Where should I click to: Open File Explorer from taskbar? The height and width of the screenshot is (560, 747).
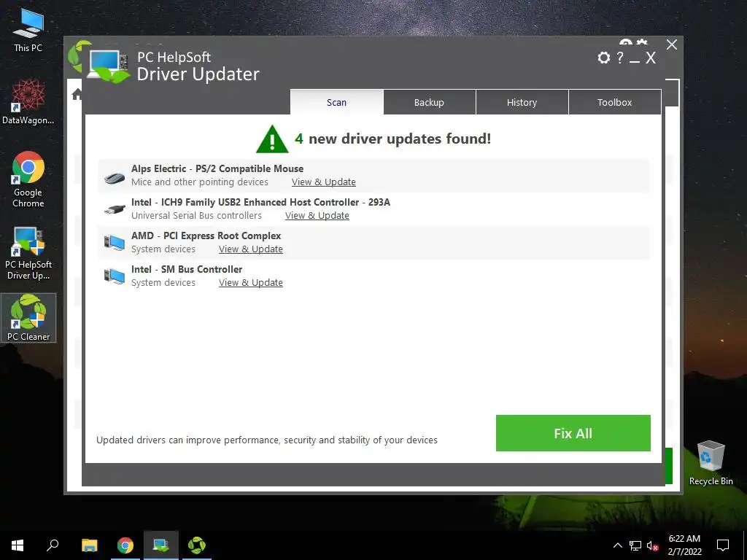[89, 545]
